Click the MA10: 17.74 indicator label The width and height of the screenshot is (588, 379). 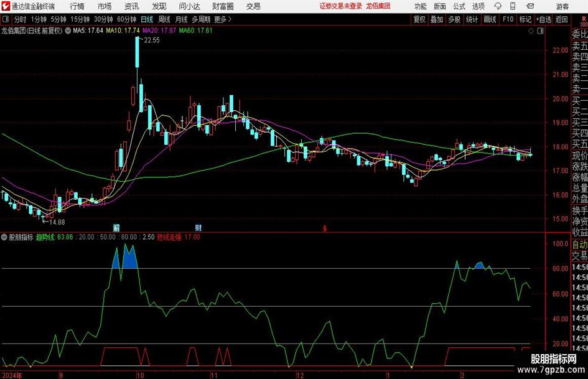click(x=123, y=30)
